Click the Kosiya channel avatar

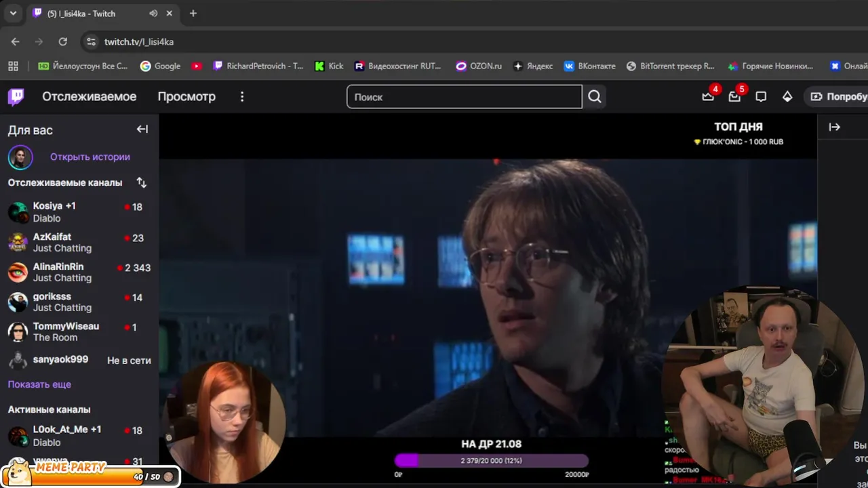pos(18,212)
